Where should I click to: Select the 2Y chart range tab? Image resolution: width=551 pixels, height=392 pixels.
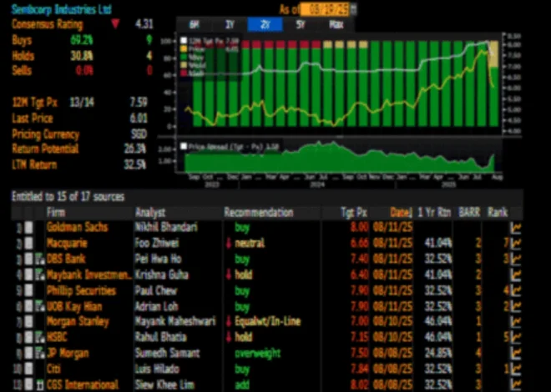click(265, 25)
